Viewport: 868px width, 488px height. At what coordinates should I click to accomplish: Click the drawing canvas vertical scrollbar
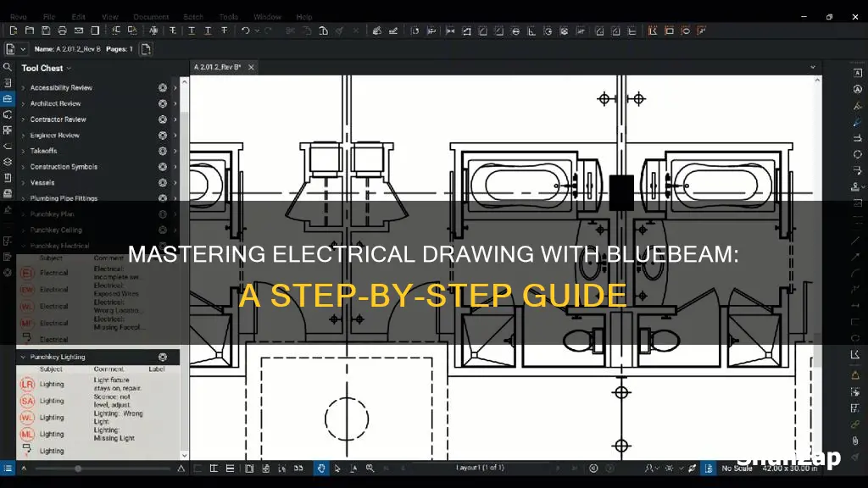tap(817, 269)
